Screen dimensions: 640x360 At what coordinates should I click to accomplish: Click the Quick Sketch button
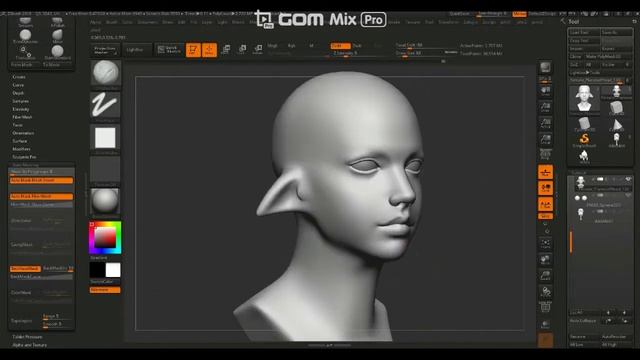click(169, 50)
